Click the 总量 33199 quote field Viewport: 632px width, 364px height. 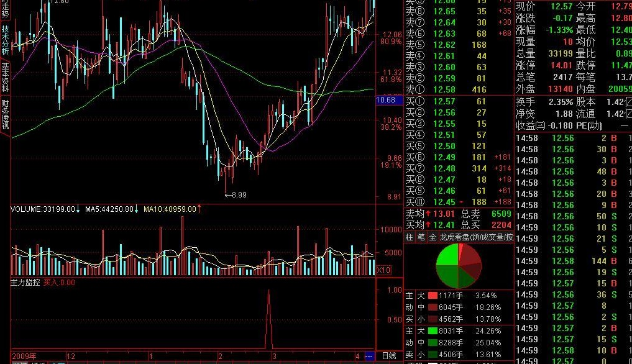(x=544, y=53)
